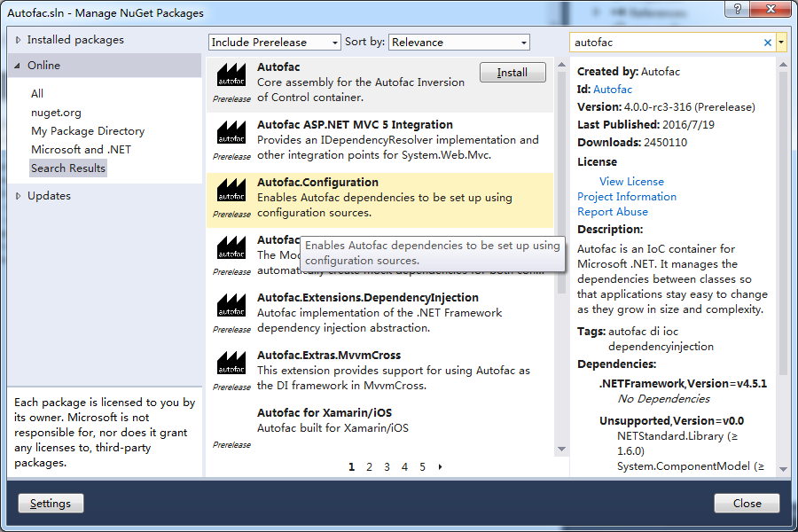Click the tags text autofac di ioc

[x=644, y=332]
